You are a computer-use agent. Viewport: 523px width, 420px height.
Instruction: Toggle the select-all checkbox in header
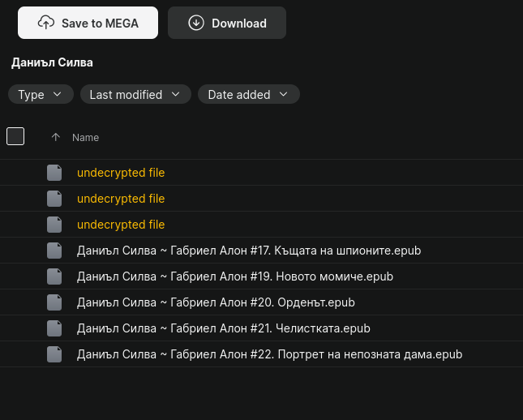[15, 136]
